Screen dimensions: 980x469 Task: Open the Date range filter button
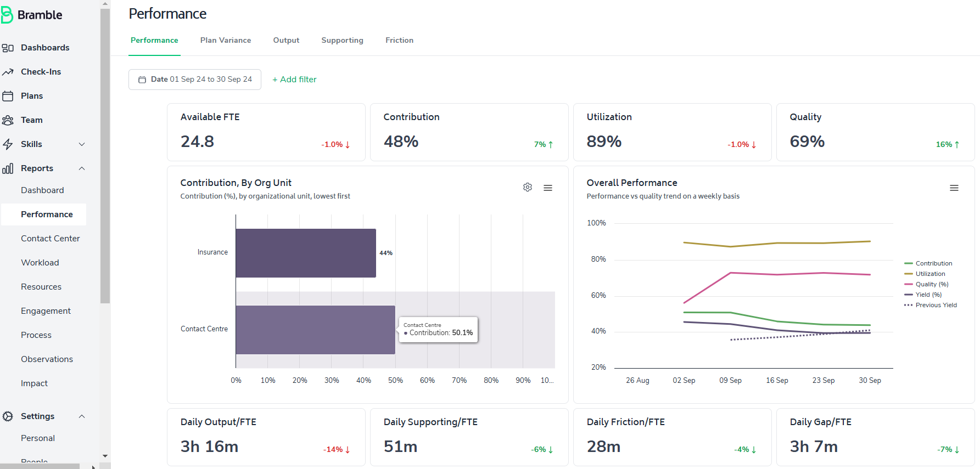pos(195,80)
